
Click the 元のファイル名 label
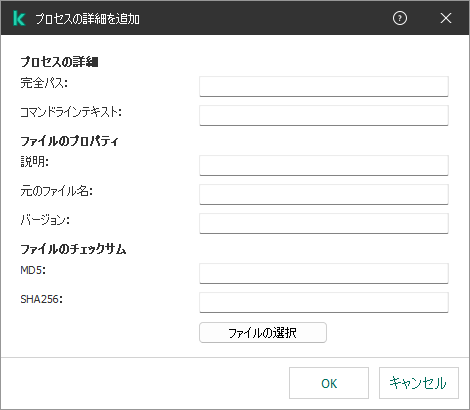[57, 191]
